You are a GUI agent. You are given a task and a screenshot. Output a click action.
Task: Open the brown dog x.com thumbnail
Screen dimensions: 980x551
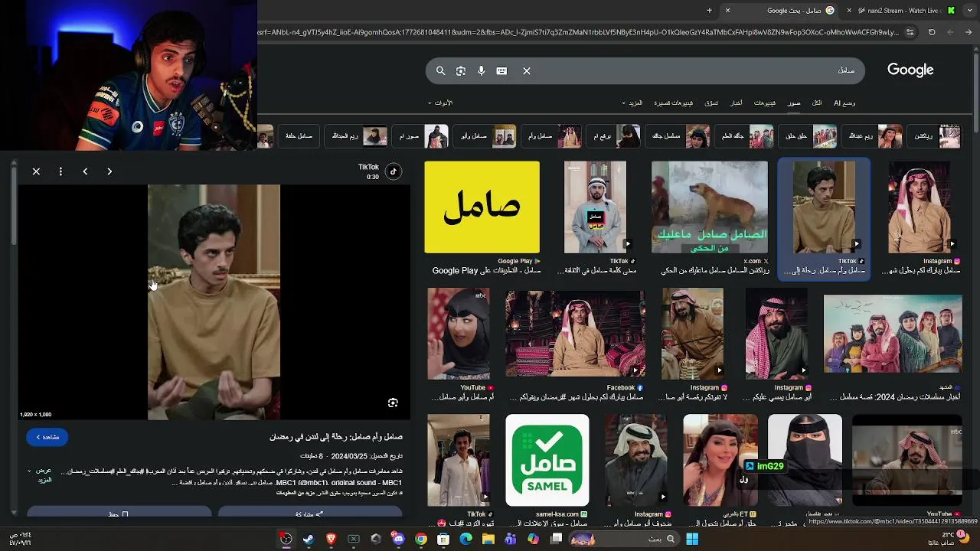(x=710, y=207)
